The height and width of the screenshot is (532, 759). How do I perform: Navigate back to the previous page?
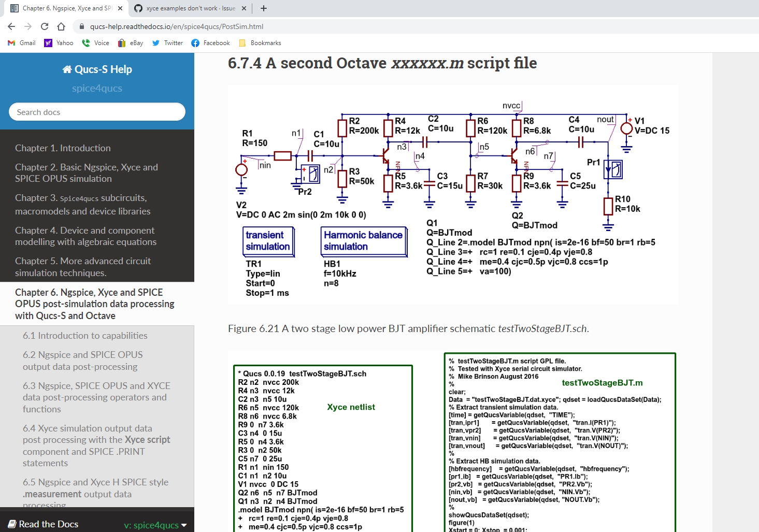point(11,26)
